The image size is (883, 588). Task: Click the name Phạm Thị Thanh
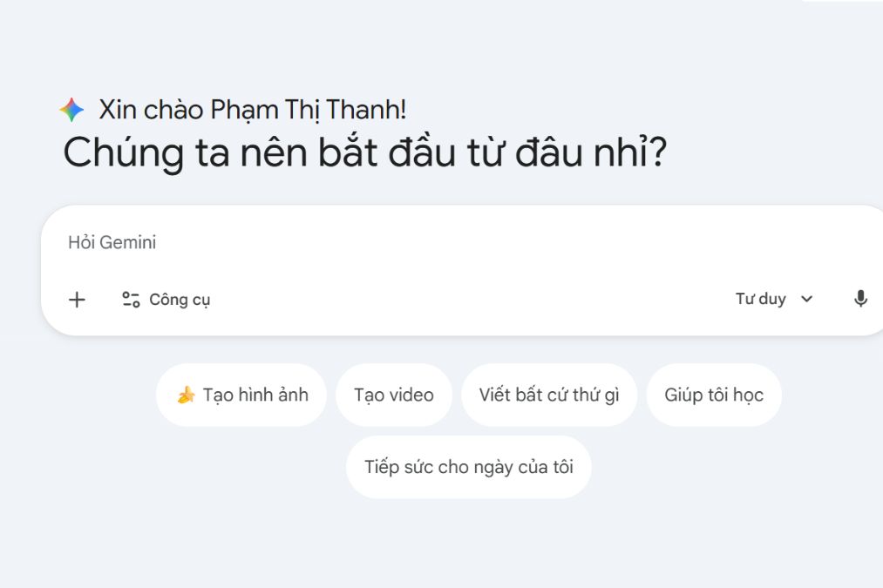click(308, 110)
